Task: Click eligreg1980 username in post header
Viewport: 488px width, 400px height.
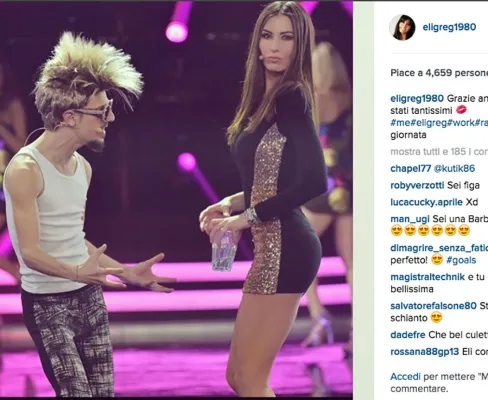Action: (449, 27)
